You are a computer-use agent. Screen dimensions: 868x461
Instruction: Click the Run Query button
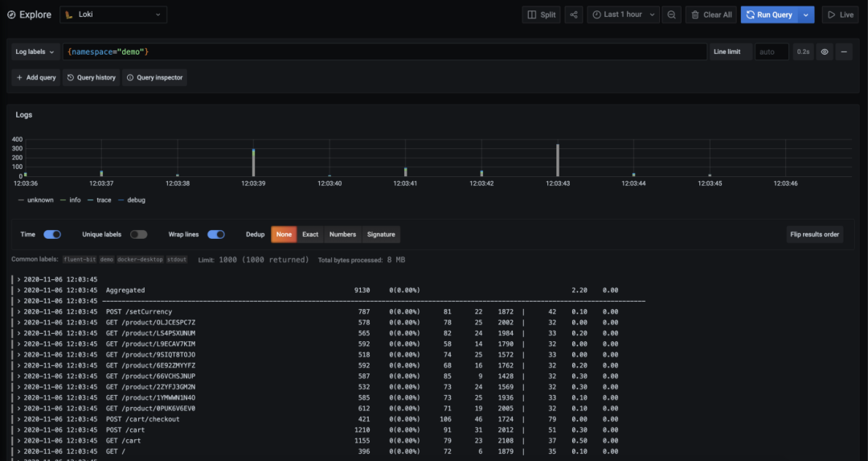[x=769, y=15]
